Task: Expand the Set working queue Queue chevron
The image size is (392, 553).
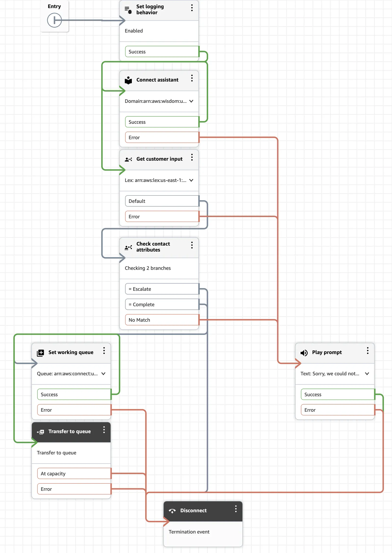Action: 103,374
